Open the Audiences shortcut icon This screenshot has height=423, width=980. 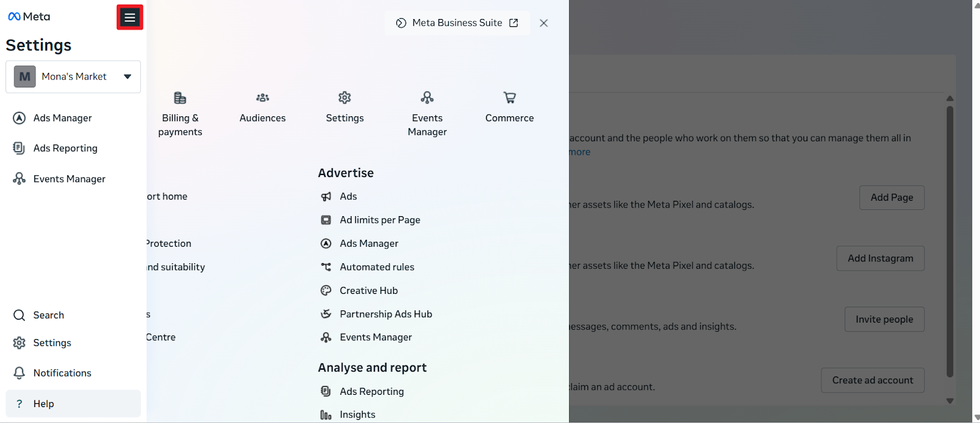(262, 98)
